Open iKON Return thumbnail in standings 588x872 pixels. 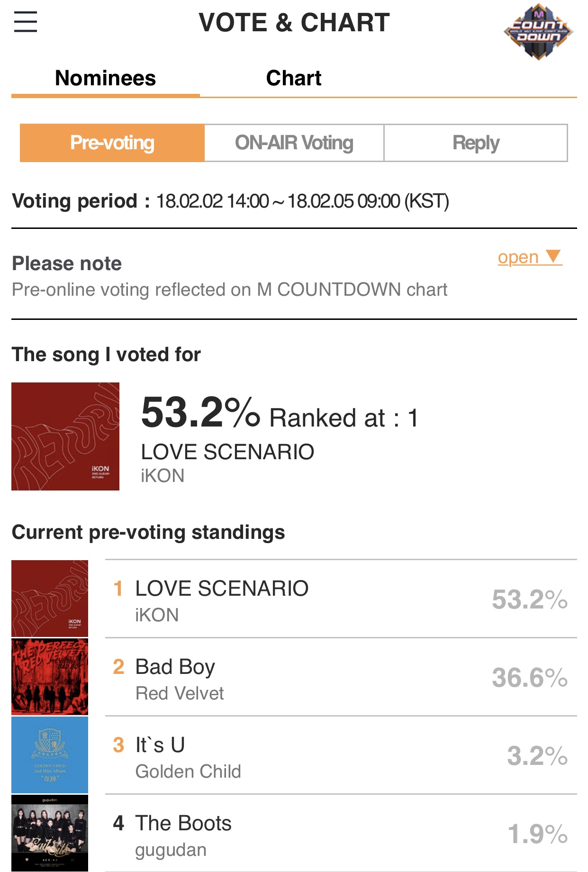[50, 599]
